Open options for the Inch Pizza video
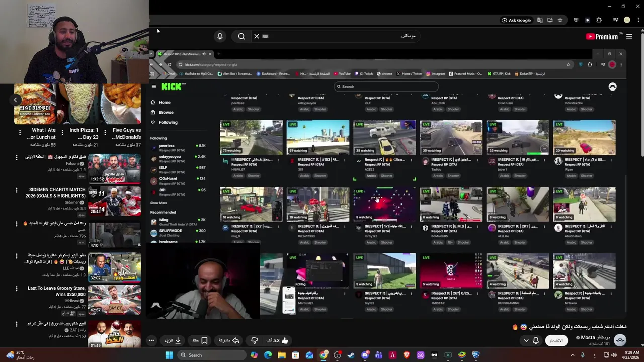The image size is (644, 362). pos(62,133)
